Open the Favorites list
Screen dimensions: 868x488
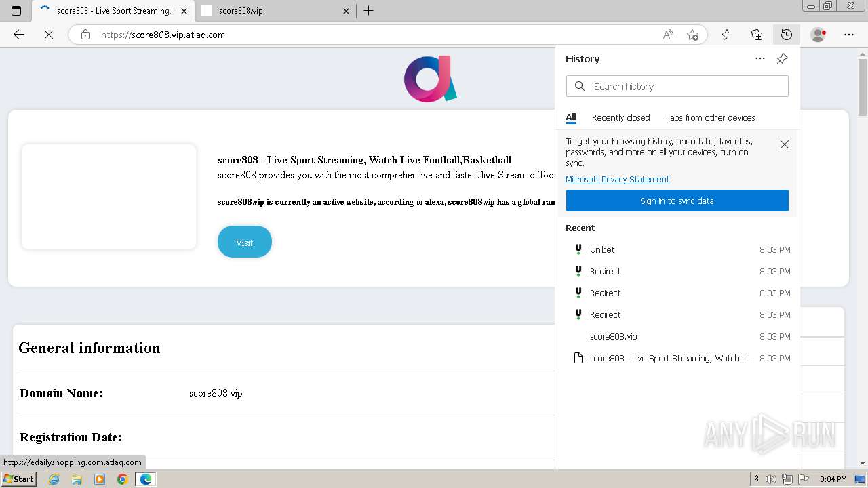(x=727, y=35)
